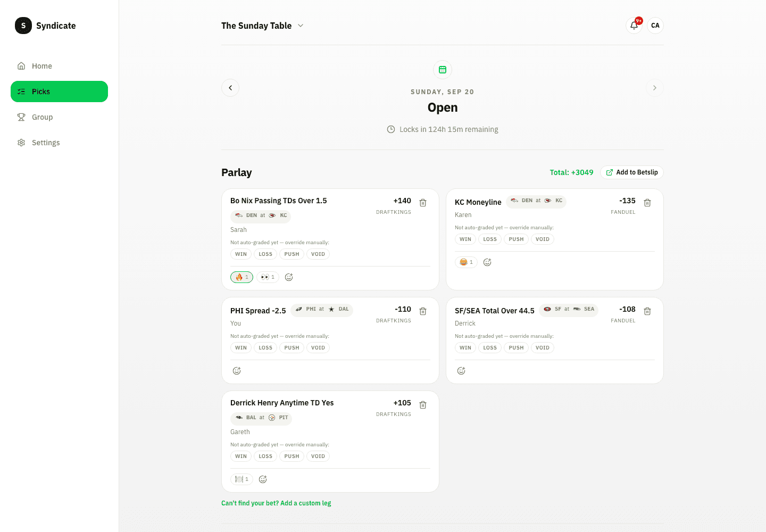Click the PHI at DAL matchup tag
The width and height of the screenshot is (766, 532).
[x=322, y=310]
